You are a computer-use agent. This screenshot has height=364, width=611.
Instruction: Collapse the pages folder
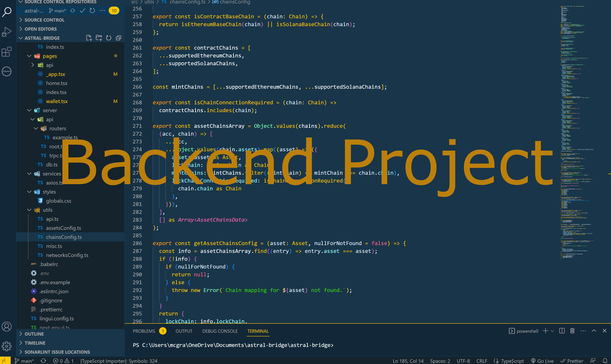[29, 56]
